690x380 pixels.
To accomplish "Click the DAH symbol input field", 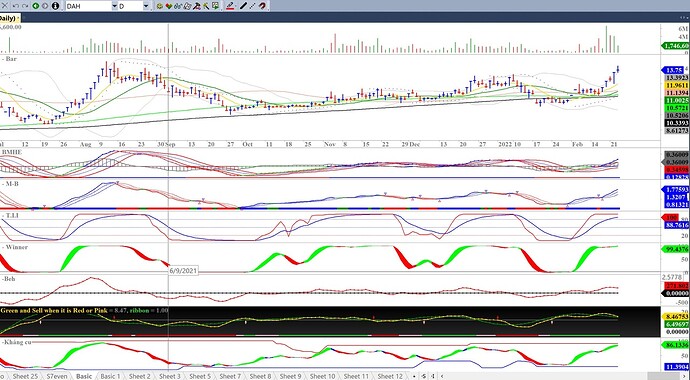I will click(x=88, y=6).
